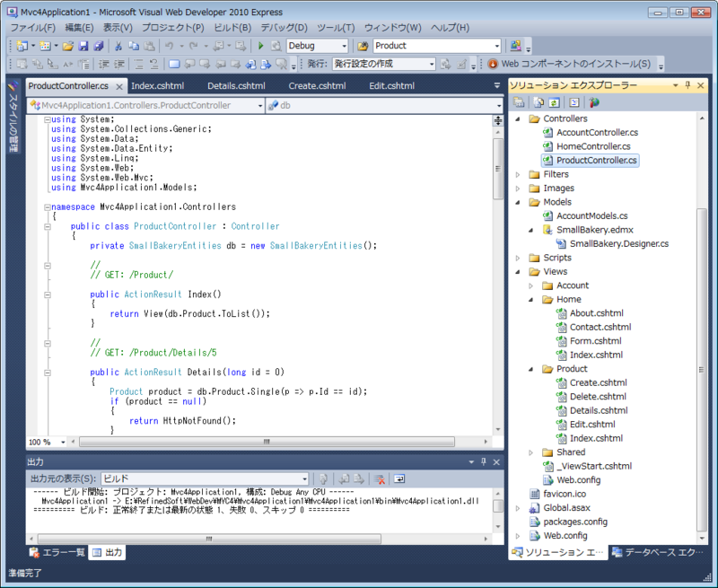Click the Web components install download icon
The height and width of the screenshot is (588, 718).
pos(493,64)
